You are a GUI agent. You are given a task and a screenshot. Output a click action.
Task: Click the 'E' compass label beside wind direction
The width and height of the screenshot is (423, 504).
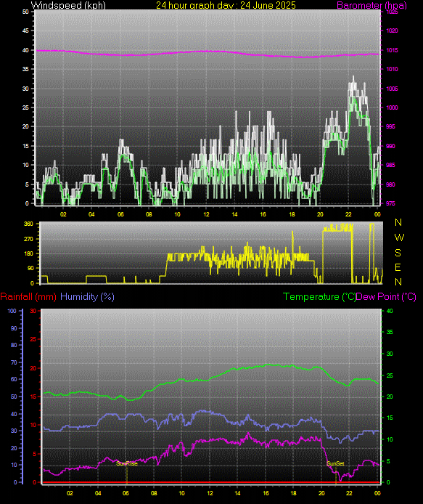398,267
